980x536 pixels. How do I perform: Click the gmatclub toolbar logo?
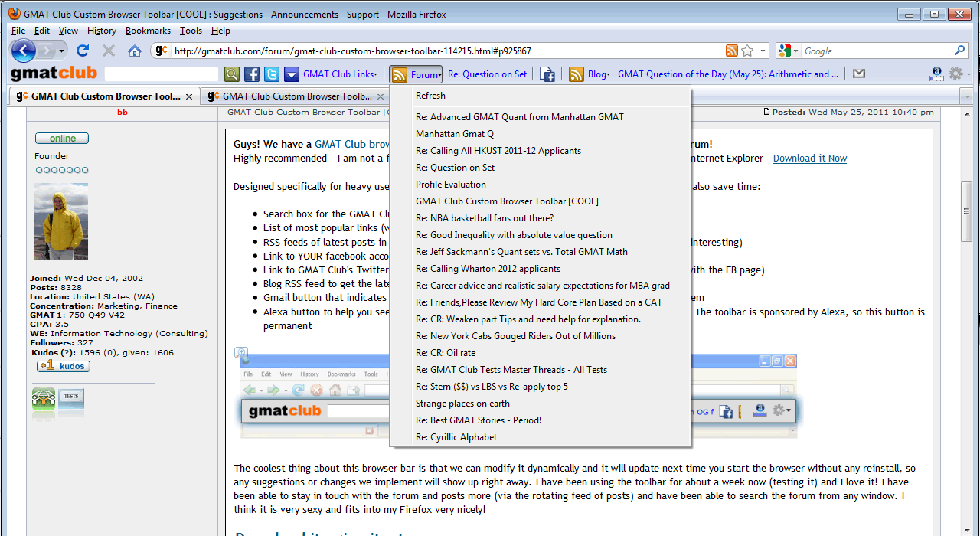point(54,74)
